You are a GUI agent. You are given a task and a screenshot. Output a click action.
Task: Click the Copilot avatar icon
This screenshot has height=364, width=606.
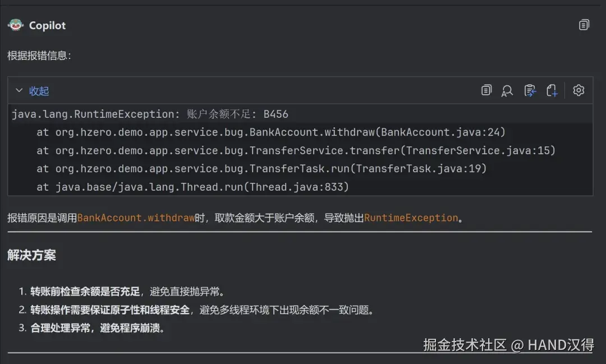point(16,25)
